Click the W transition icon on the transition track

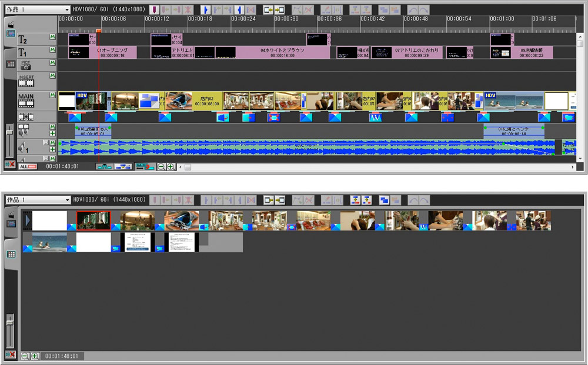coord(375,118)
